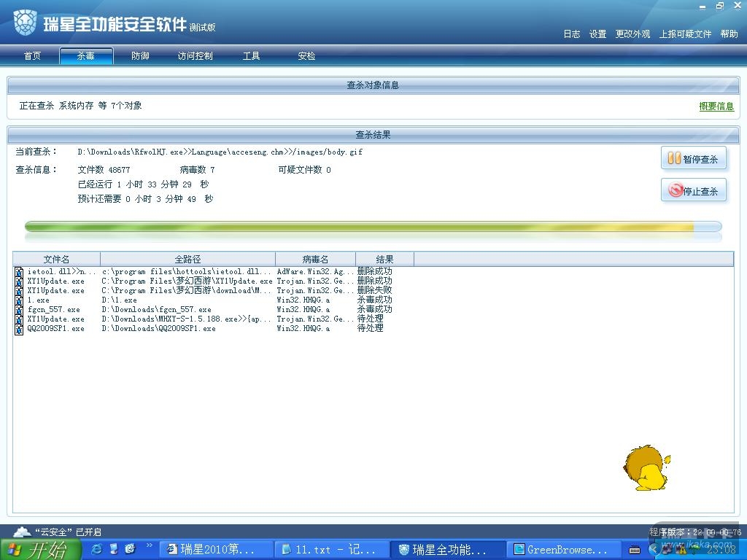Image resolution: width=747 pixels, height=560 pixels.
Task: Select the ietool.dll>>n... file name
Action: tap(61, 271)
